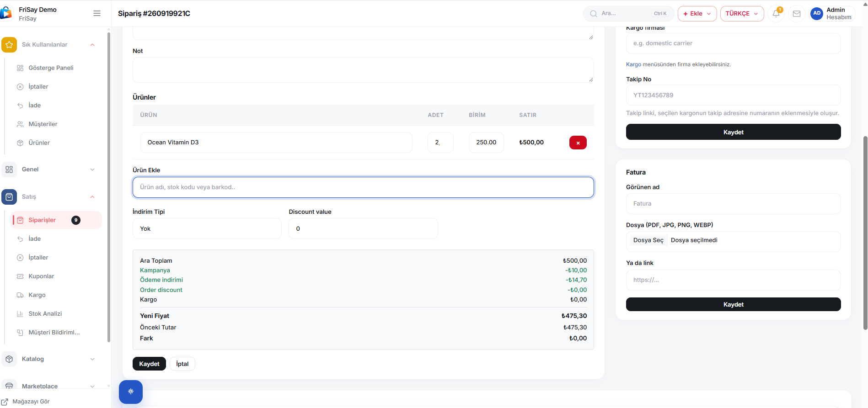
Task: Click the Kargo truck icon
Action: (x=20, y=295)
